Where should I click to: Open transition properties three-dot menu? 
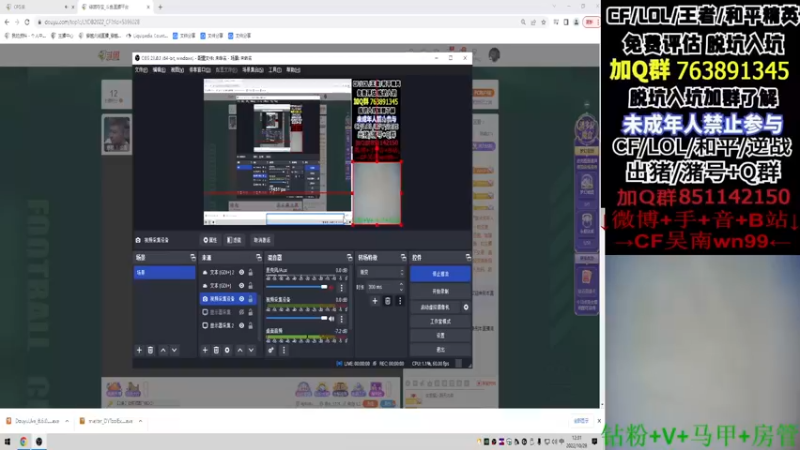(x=400, y=301)
